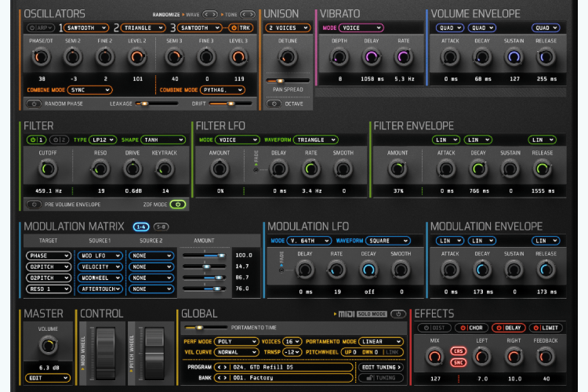Click the delay SNC button
The height and width of the screenshot is (392, 588).
point(459,362)
